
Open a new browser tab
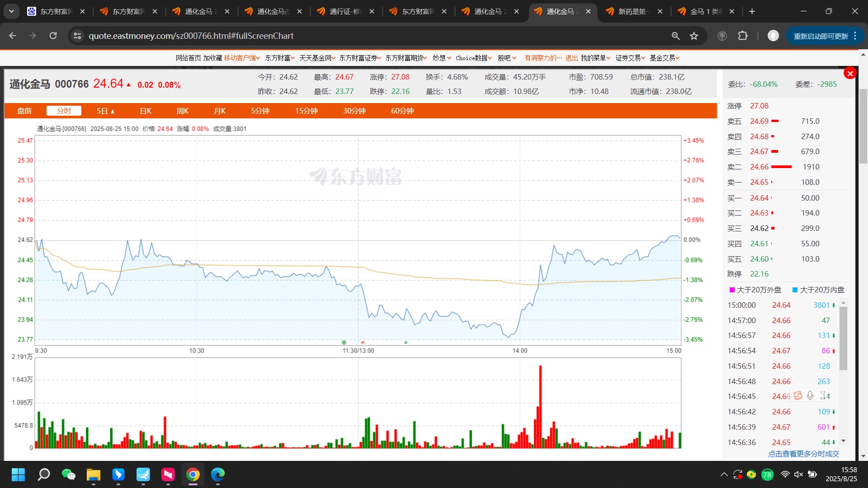[752, 11]
